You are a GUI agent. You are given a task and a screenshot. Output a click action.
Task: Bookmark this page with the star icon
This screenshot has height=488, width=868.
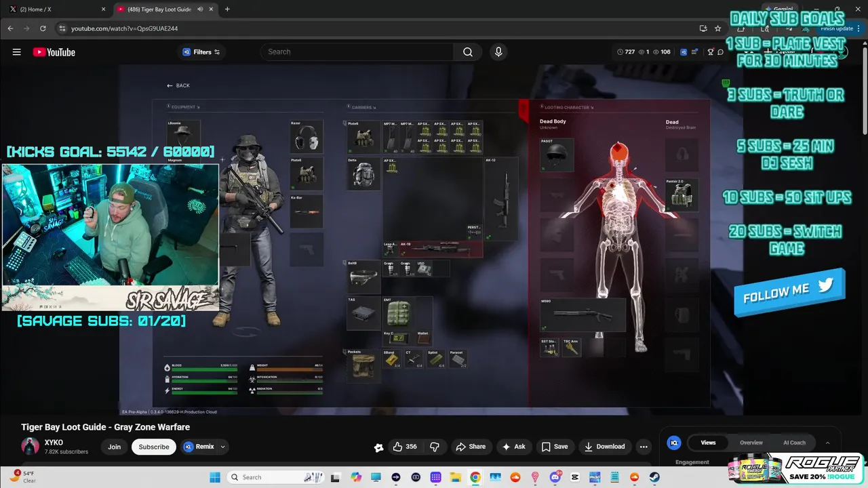[718, 28]
